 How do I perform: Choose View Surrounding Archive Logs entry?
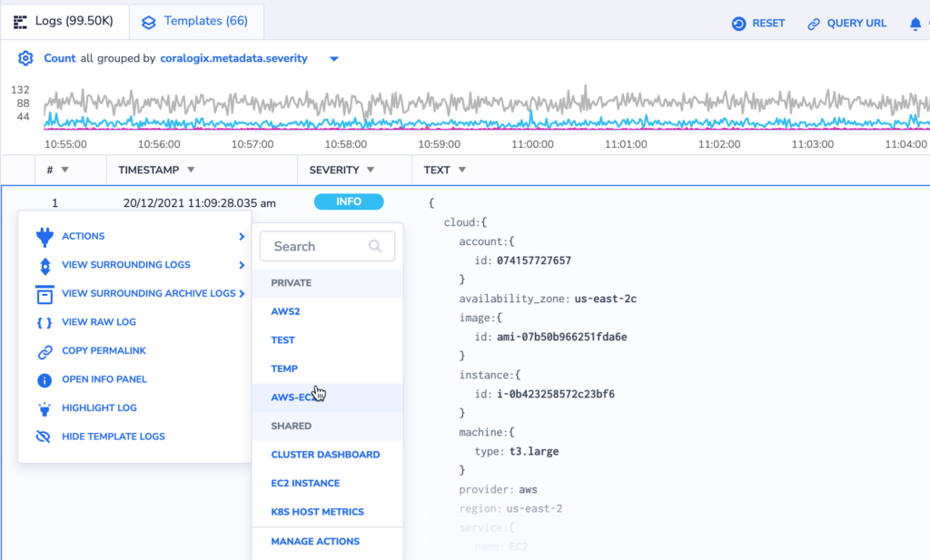click(x=148, y=293)
